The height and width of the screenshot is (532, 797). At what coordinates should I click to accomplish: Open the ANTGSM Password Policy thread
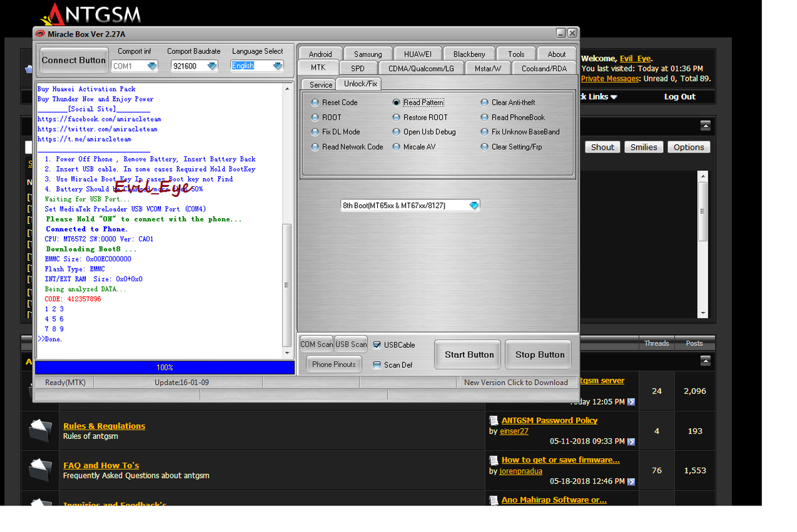click(550, 420)
